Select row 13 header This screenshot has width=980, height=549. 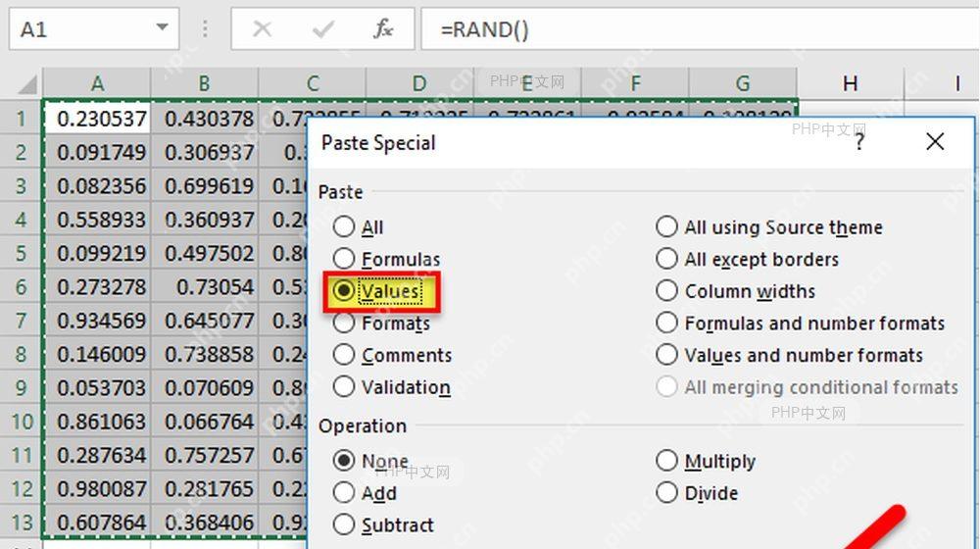click(x=22, y=523)
